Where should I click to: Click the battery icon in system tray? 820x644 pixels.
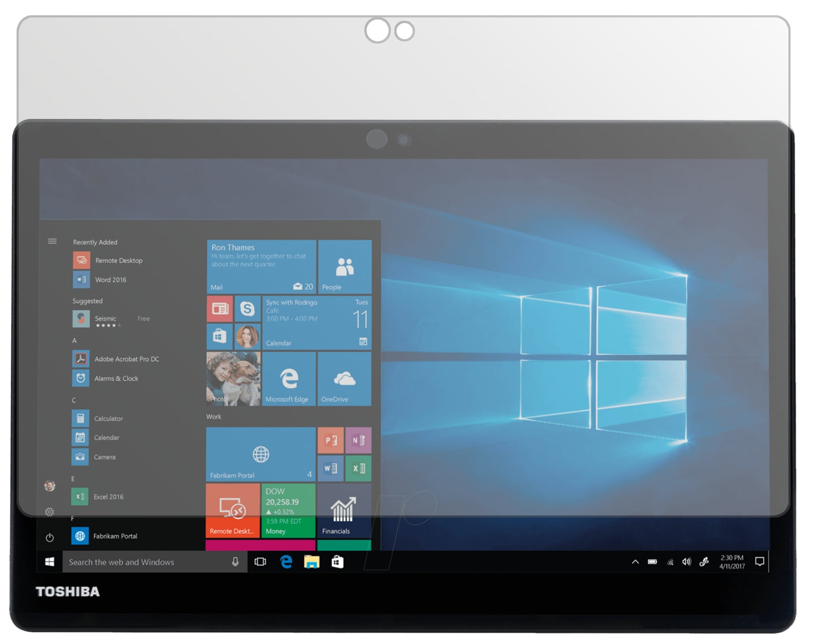652,562
